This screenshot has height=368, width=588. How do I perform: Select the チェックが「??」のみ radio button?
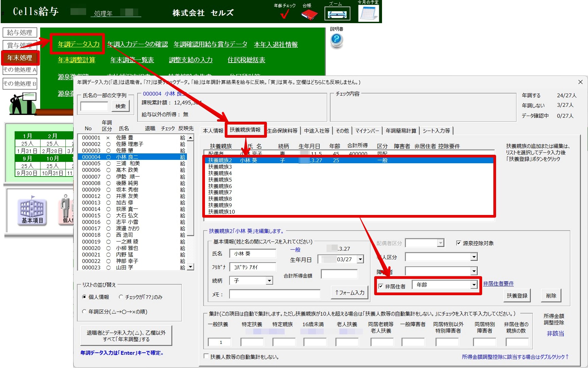pos(121,297)
